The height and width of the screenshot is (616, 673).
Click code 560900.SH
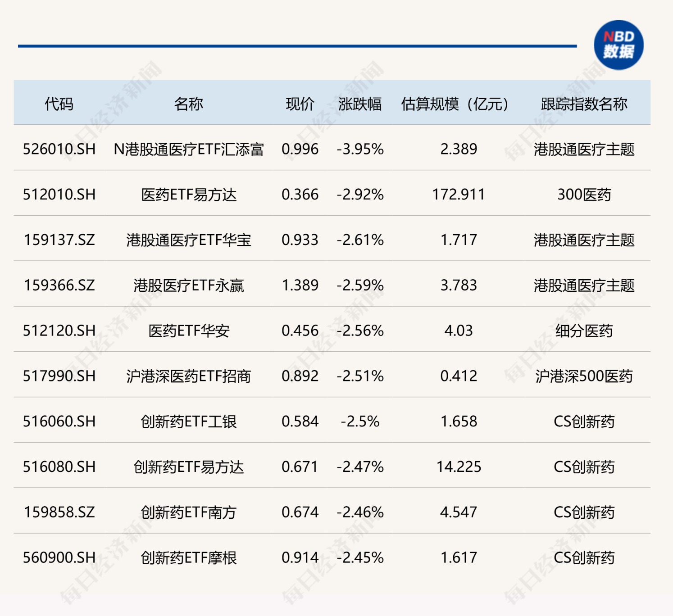point(59,558)
